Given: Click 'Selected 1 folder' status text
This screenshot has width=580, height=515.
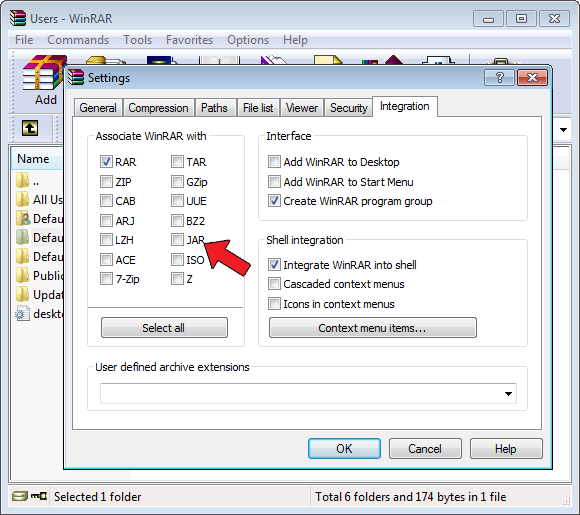Looking at the screenshot, I should (x=98, y=497).
